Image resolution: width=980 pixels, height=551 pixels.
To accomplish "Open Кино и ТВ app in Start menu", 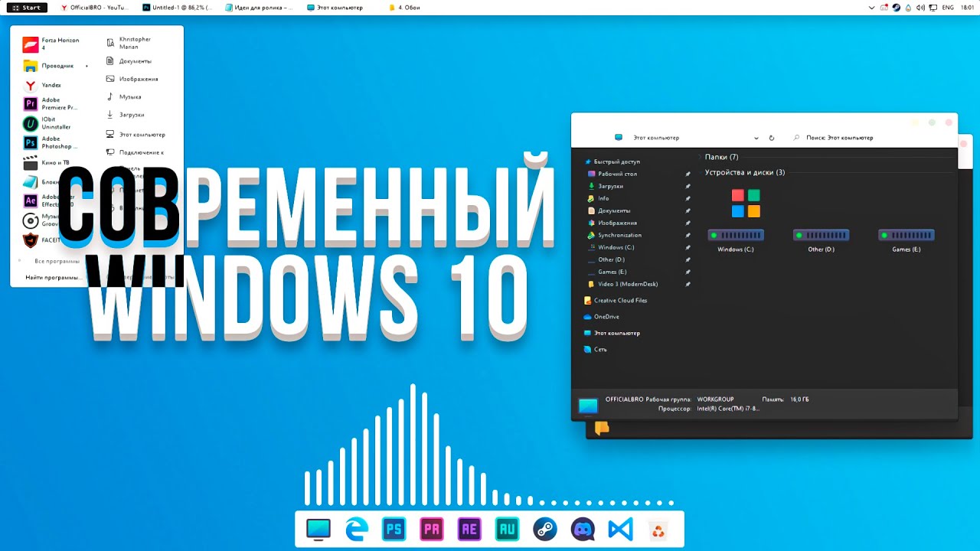I will [47, 163].
